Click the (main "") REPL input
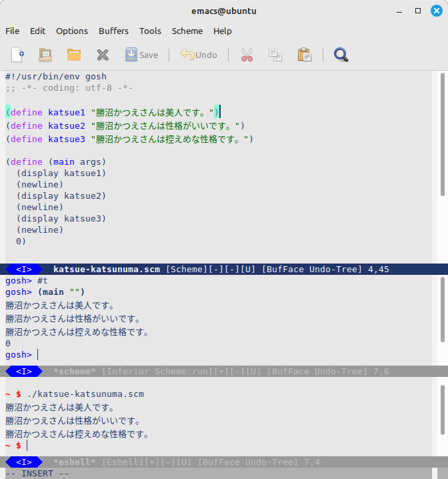 (61, 292)
